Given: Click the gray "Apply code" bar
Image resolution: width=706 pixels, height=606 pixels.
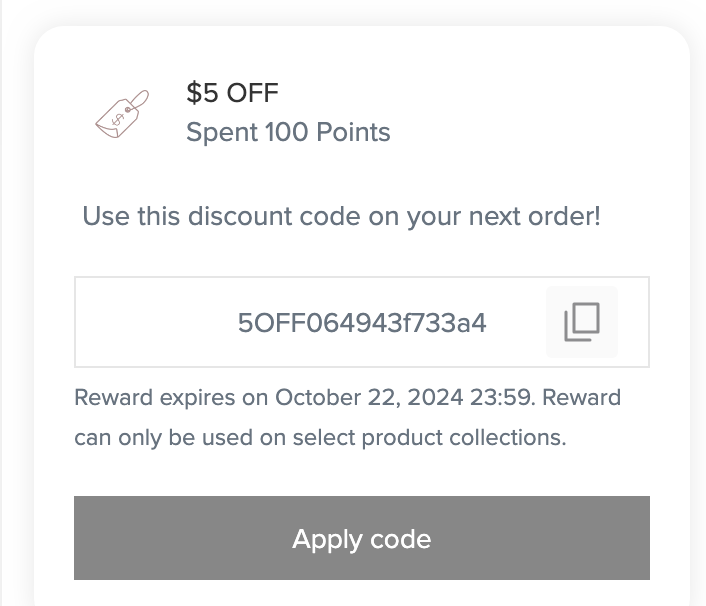Looking at the screenshot, I should click(x=362, y=538).
